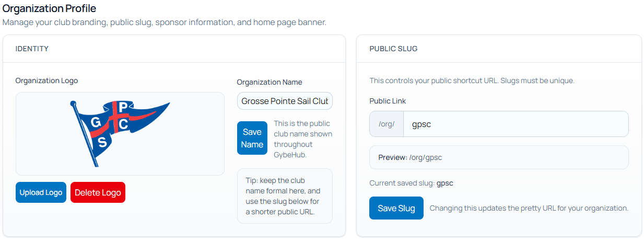
Task: Click the IDENTITY section header
Action: [32, 49]
